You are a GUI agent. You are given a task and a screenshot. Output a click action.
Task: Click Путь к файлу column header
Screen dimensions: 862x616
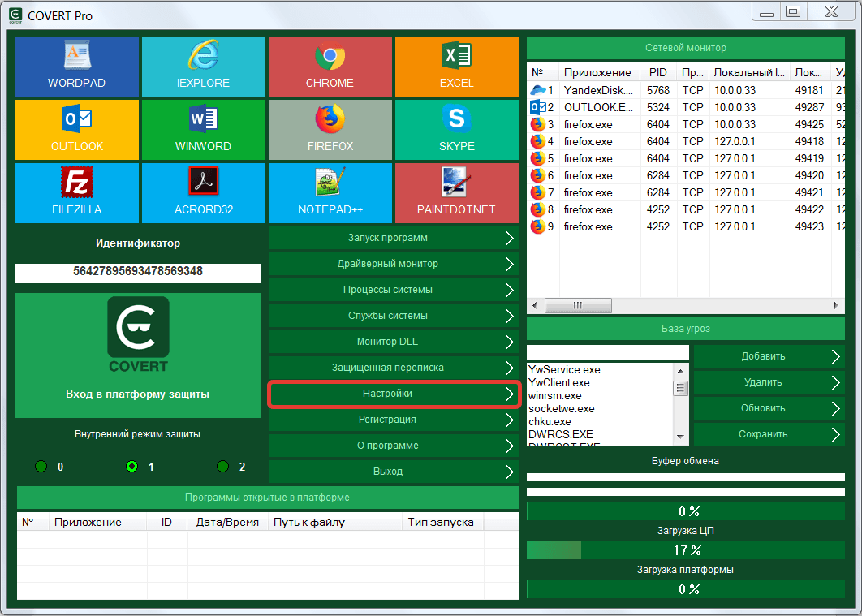click(x=335, y=522)
